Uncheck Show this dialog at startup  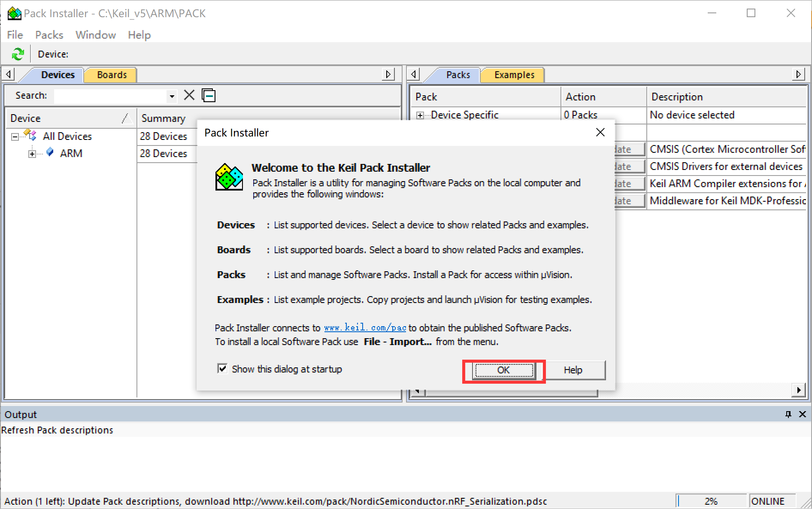coord(222,369)
